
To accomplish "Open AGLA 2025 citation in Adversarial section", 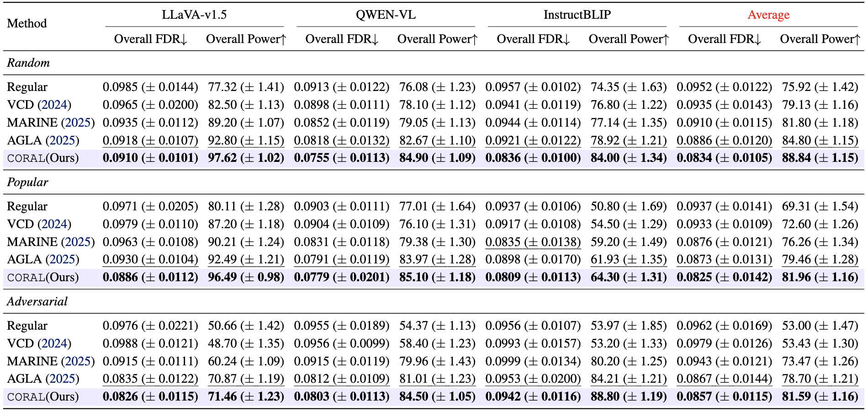I will (x=62, y=379).
